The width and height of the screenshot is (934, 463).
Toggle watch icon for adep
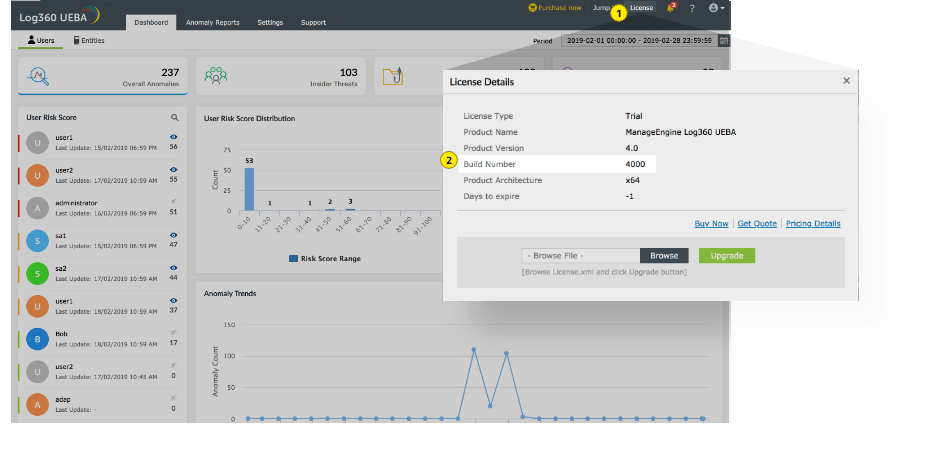173,399
